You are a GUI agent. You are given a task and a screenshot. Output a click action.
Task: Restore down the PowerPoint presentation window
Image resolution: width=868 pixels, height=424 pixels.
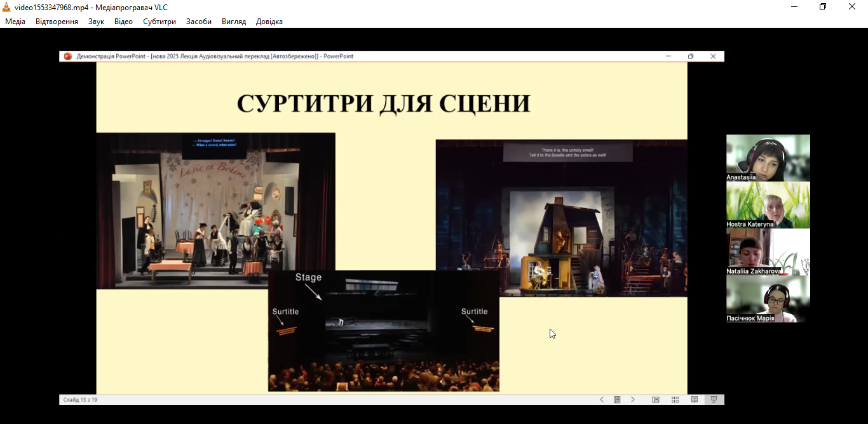pyautogui.click(x=691, y=56)
